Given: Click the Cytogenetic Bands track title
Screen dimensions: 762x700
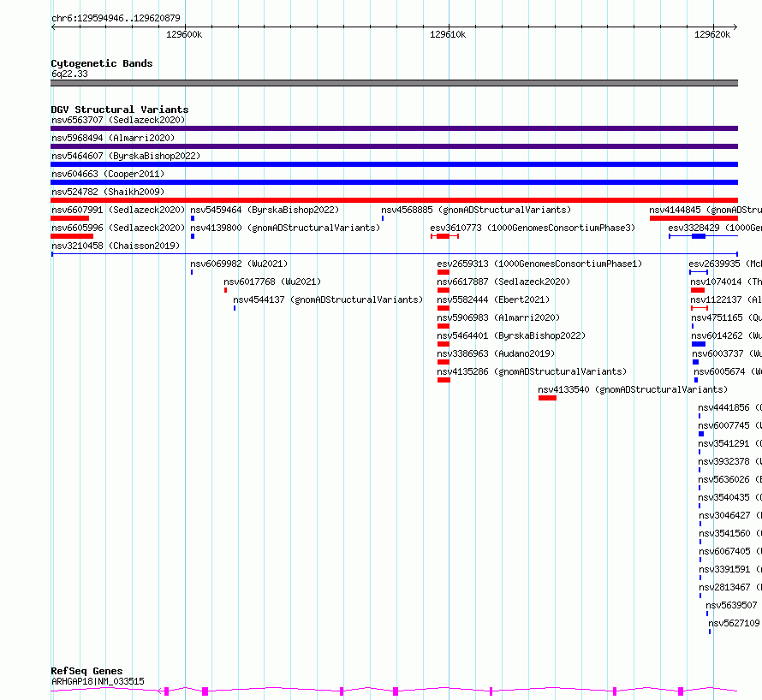Looking at the screenshot, I should 102,63.
